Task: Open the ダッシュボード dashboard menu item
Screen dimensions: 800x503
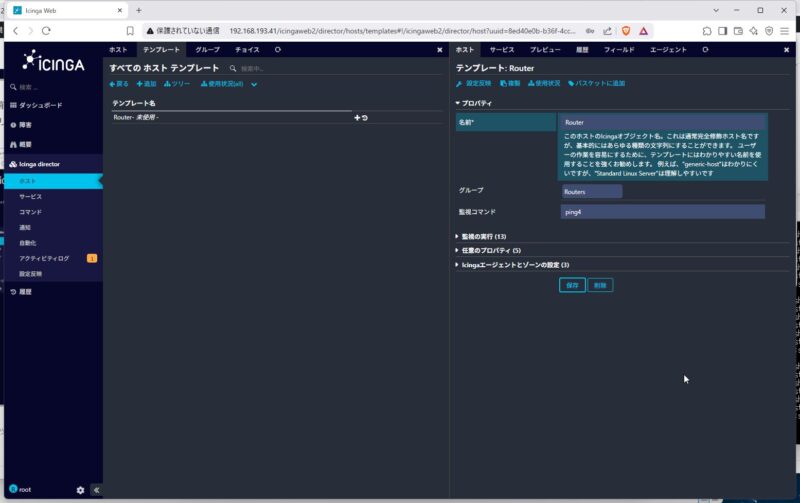Action: (36, 105)
